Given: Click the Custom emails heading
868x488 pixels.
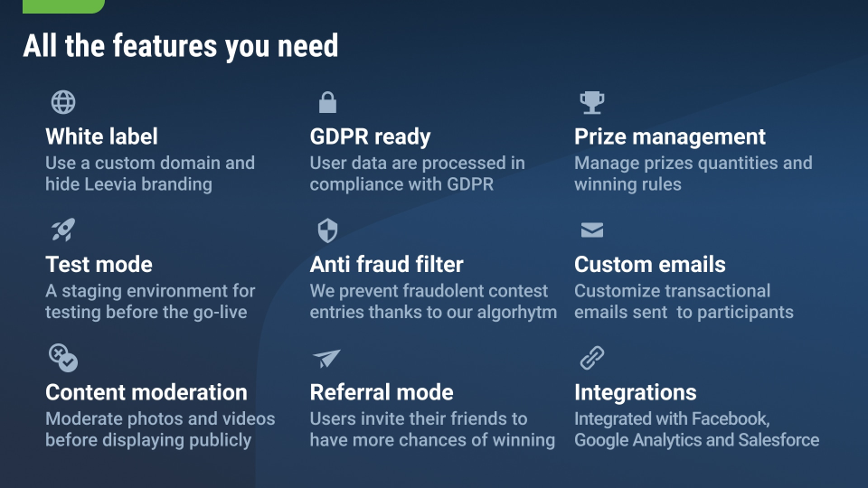Looking at the screenshot, I should click(x=649, y=265).
